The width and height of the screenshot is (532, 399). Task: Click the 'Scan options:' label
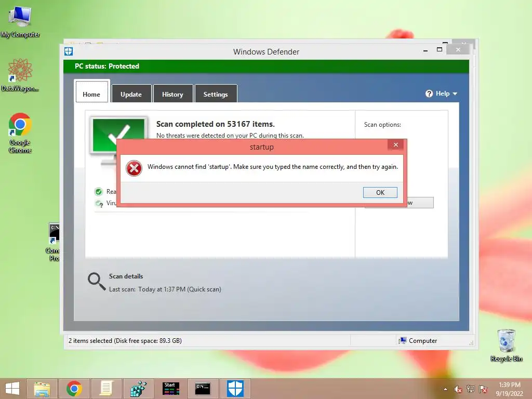(382, 125)
